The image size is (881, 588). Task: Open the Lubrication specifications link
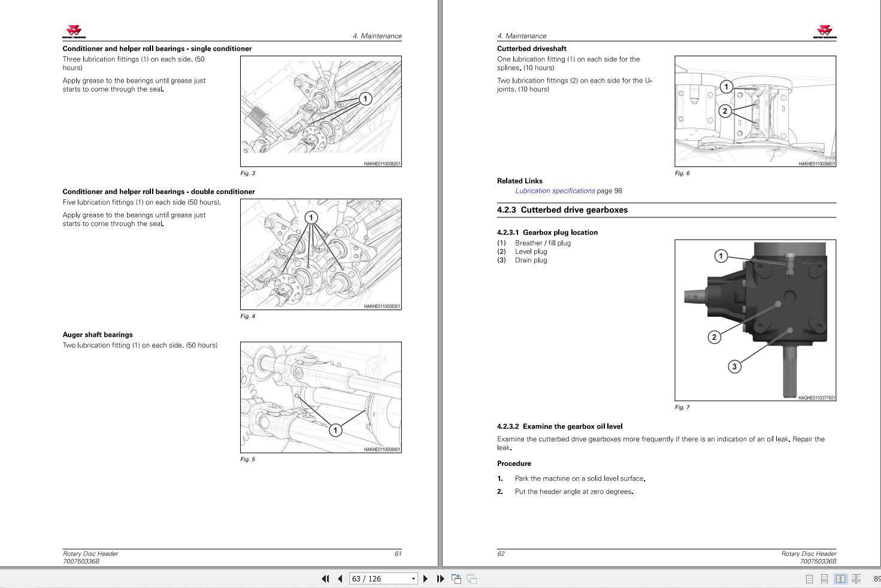click(555, 191)
